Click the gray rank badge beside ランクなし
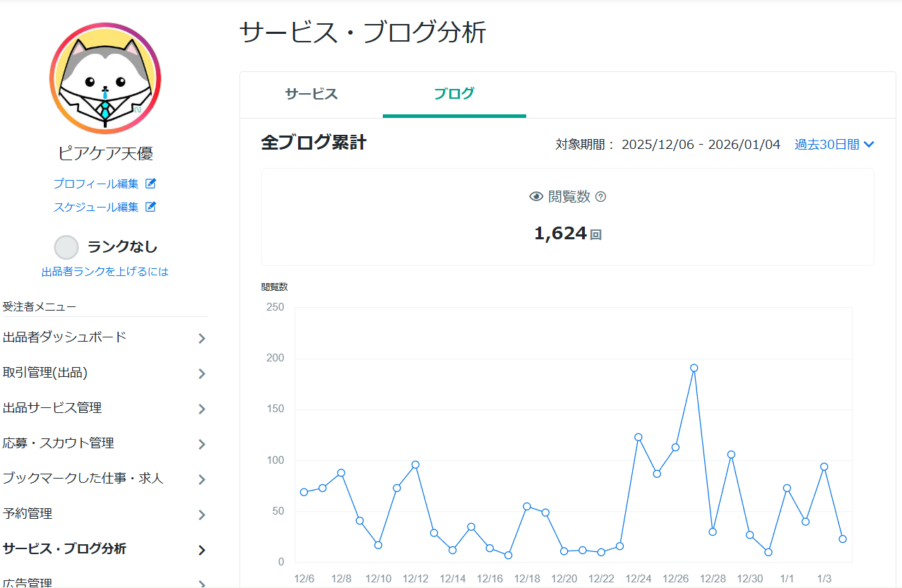This screenshot has width=902, height=588. tap(66, 246)
